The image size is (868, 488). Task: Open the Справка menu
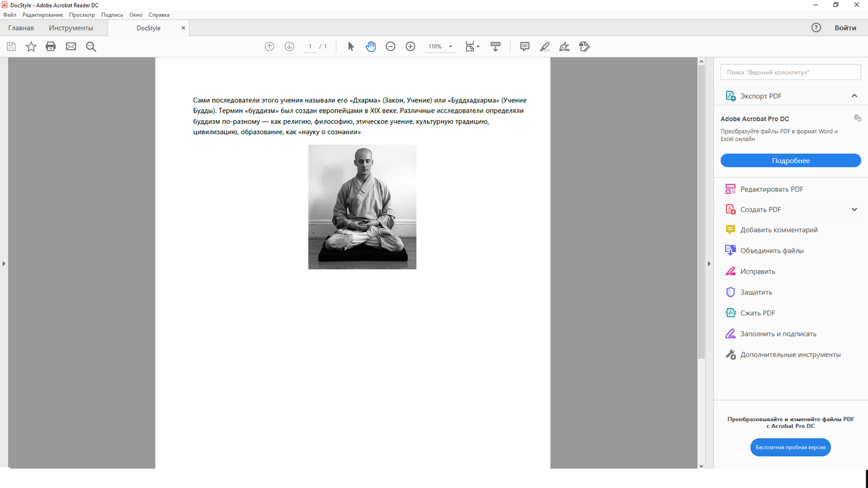click(x=159, y=15)
